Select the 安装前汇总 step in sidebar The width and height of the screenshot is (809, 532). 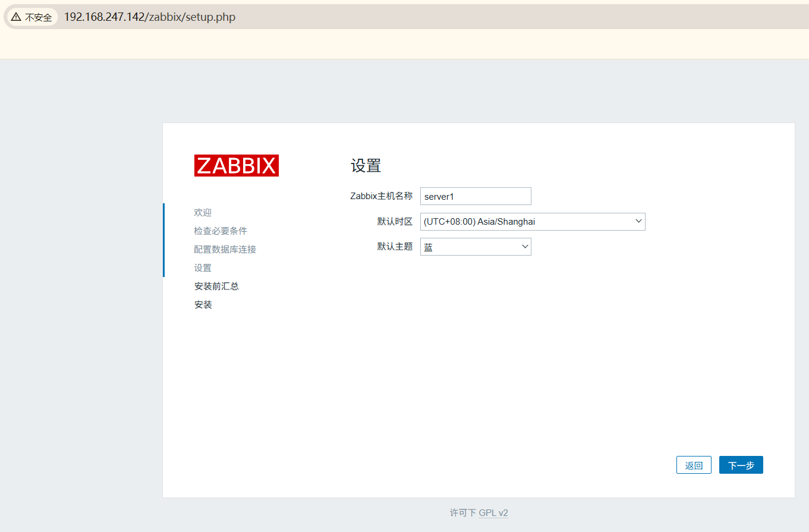[x=216, y=286]
